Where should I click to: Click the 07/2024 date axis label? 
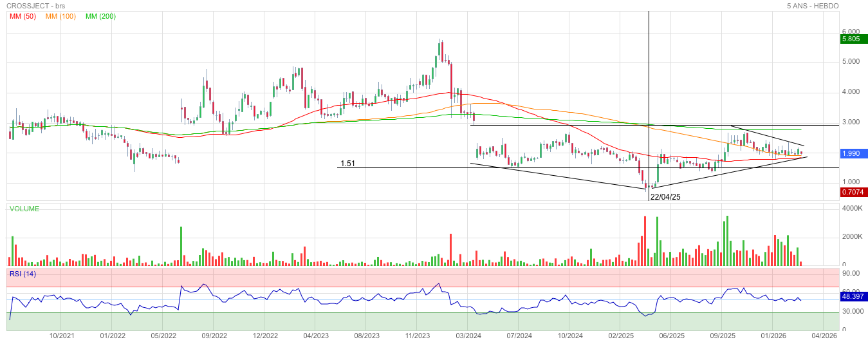click(519, 336)
